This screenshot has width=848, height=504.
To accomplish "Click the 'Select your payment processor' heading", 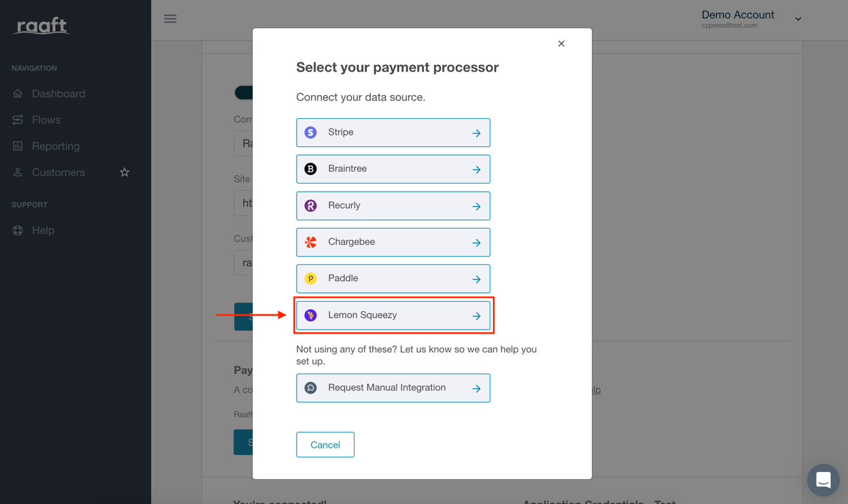I will click(x=397, y=68).
